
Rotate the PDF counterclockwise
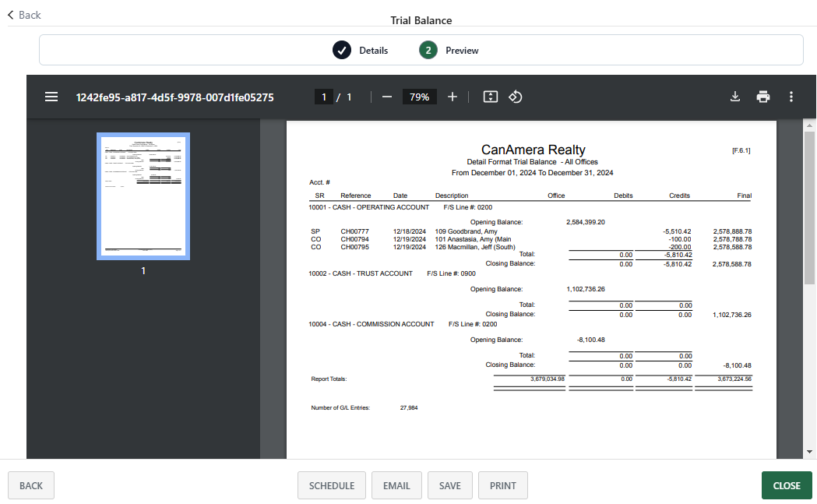pos(516,97)
